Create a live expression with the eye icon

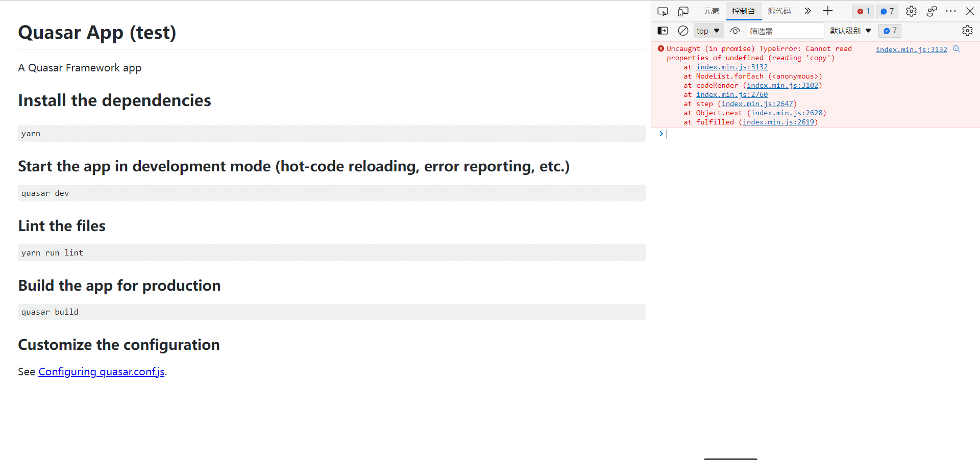735,31
